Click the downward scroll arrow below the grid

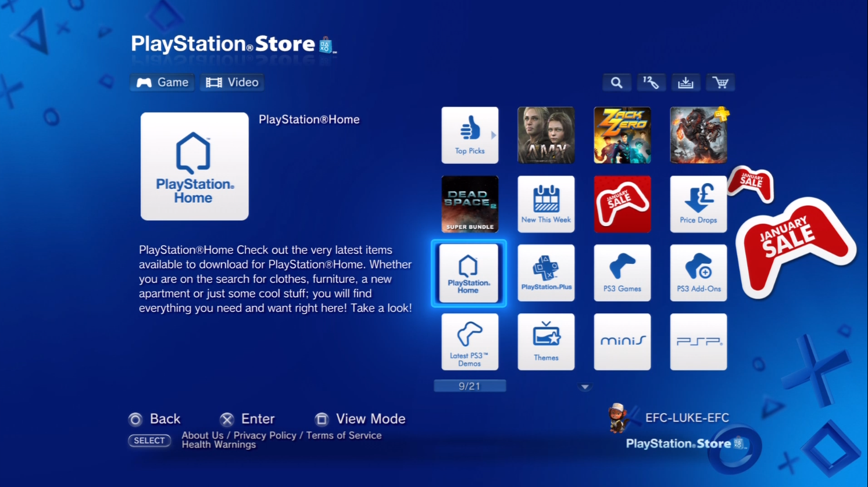[x=584, y=386]
